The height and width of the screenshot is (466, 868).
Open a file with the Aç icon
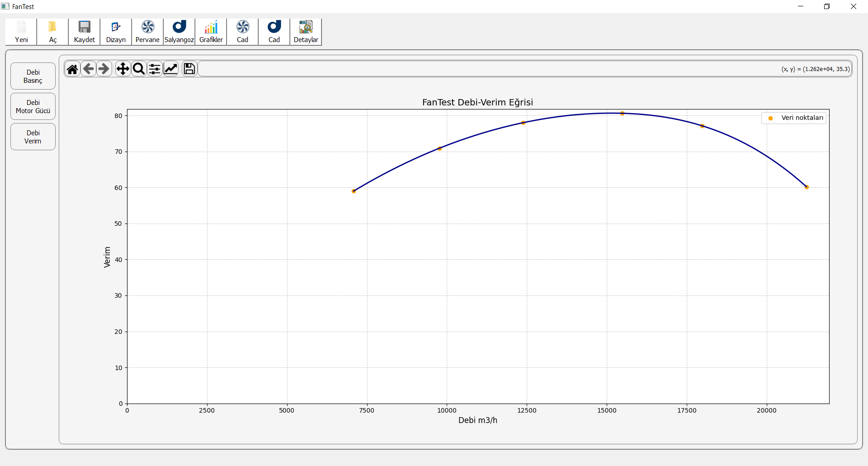pyautogui.click(x=53, y=32)
